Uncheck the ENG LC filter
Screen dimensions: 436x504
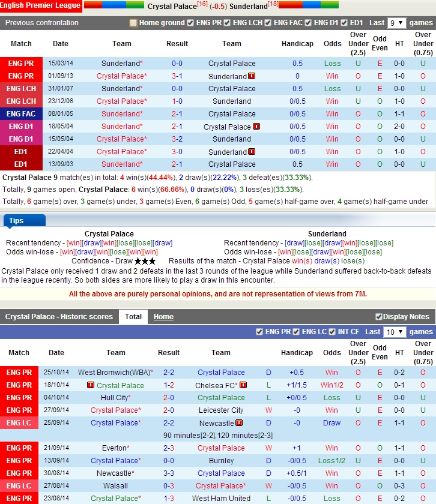(296, 332)
